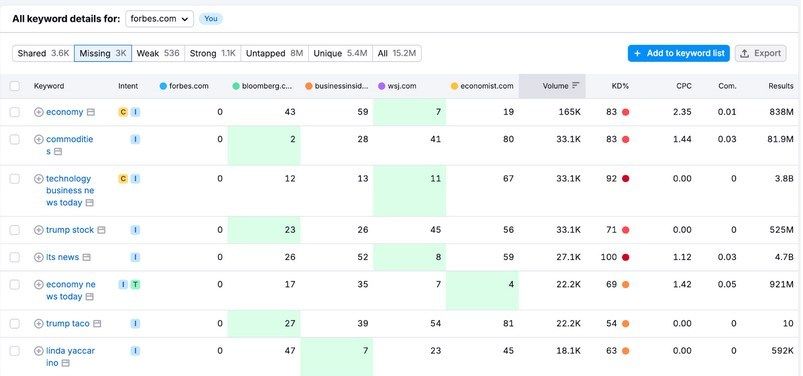
Task: Click plus icon next to economy news today
Action: coord(38,284)
